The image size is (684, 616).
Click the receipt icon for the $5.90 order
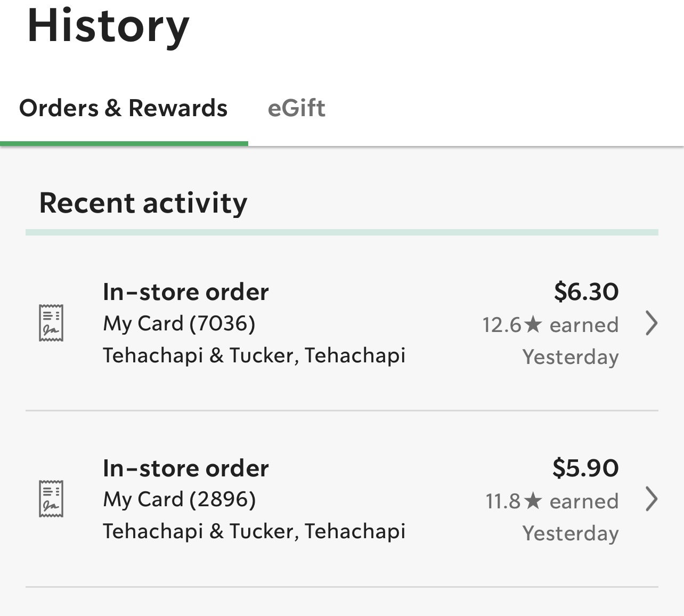(51, 499)
